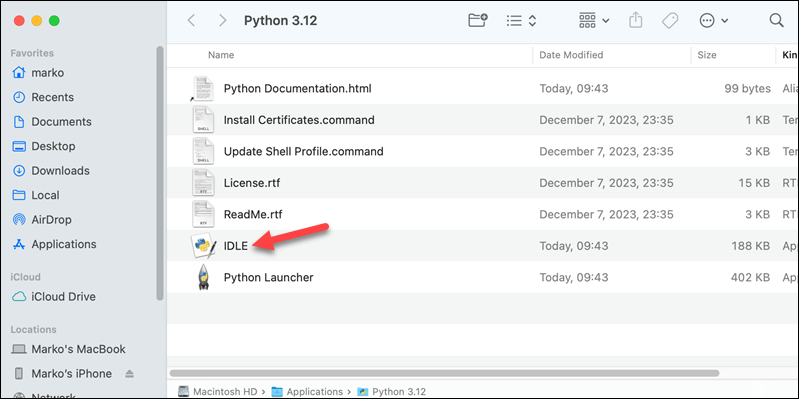
Task: Click the 99 bytes size value
Action: [x=748, y=88]
